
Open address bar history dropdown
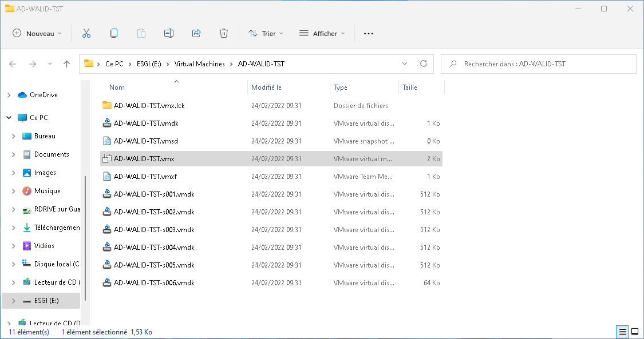[405, 63]
